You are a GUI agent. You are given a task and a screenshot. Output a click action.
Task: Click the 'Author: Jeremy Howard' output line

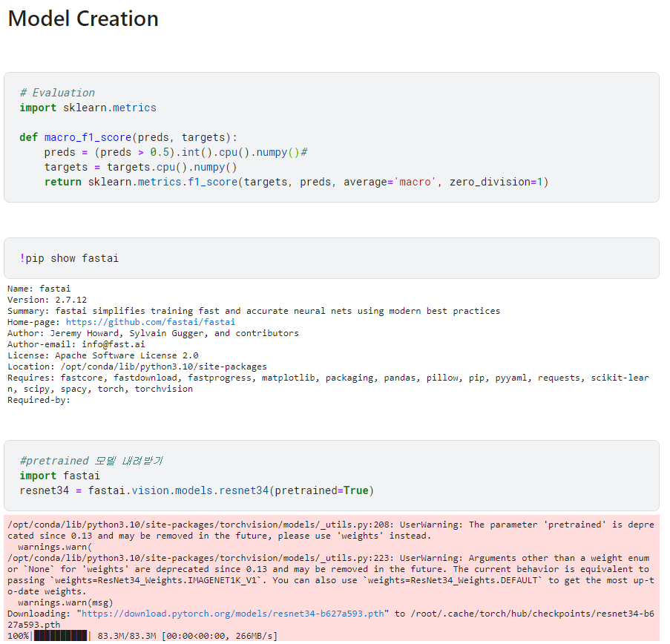[x=153, y=333]
